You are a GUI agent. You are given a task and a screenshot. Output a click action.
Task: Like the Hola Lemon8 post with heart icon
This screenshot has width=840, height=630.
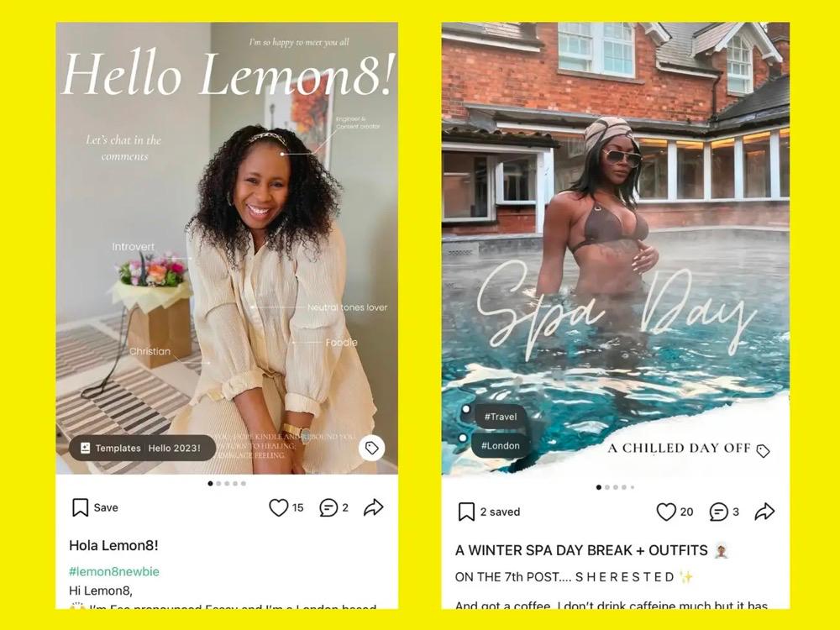[x=279, y=507]
